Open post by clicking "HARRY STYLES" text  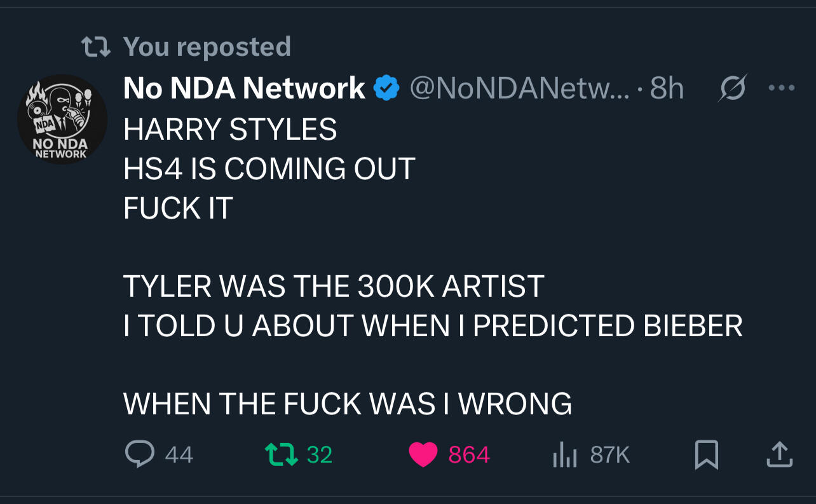(x=230, y=129)
